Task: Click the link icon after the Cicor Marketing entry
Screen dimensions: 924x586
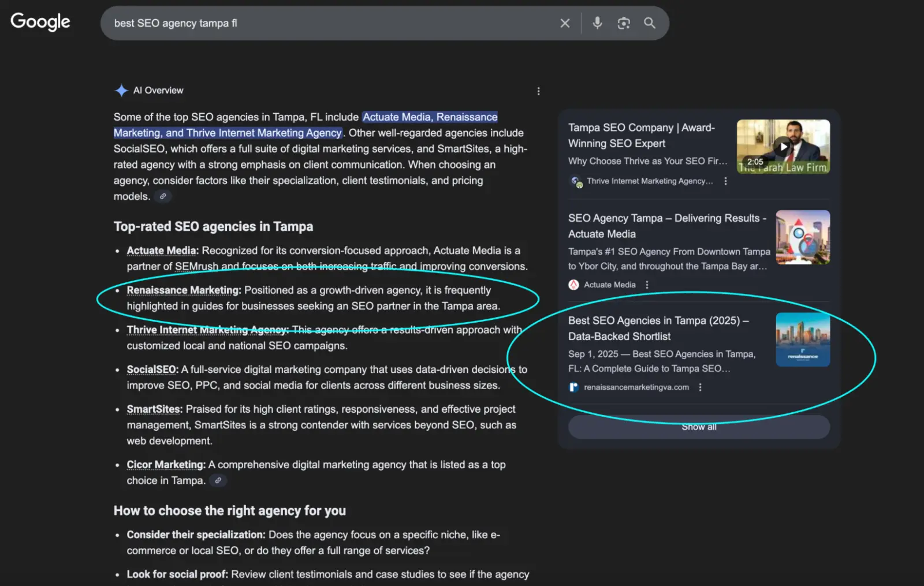Action: point(218,480)
